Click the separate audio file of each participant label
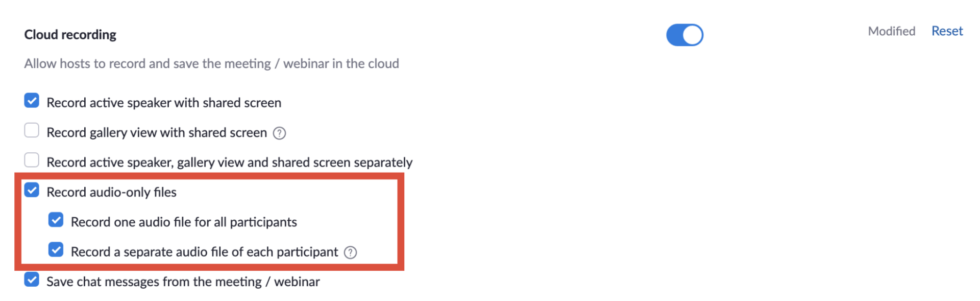The image size is (980, 301). tap(204, 252)
